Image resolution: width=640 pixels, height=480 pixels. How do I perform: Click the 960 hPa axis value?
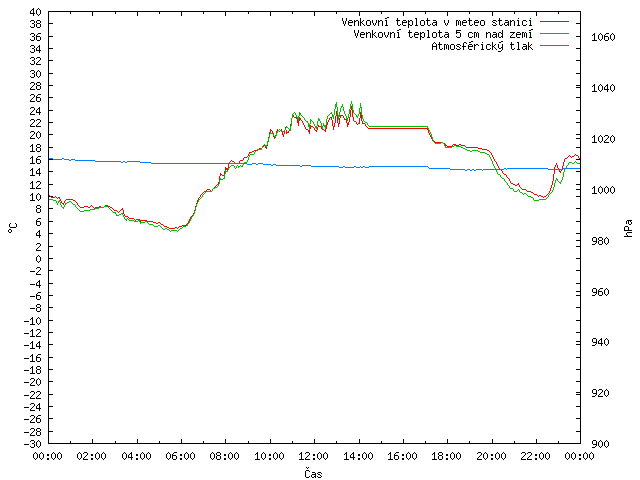pos(600,292)
